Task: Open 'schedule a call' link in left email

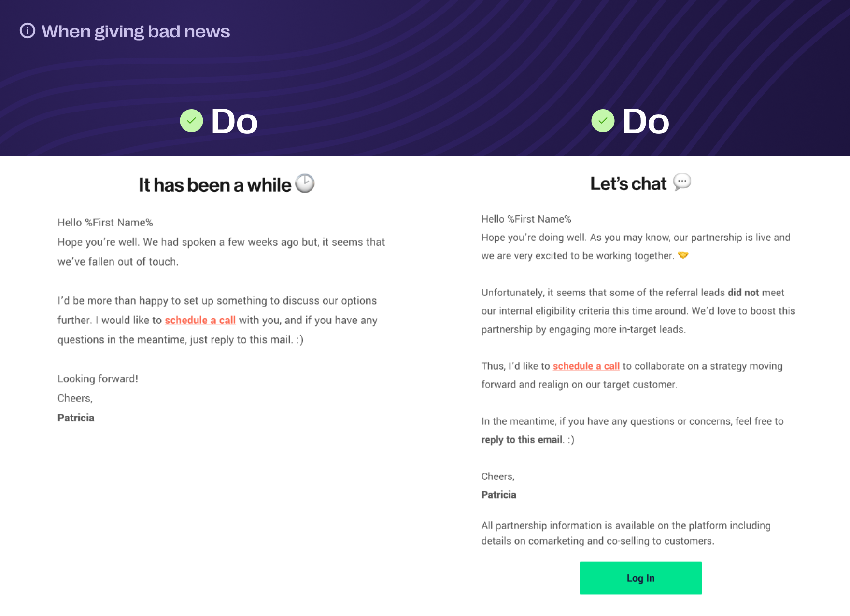Action: pyautogui.click(x=200, y=320)
